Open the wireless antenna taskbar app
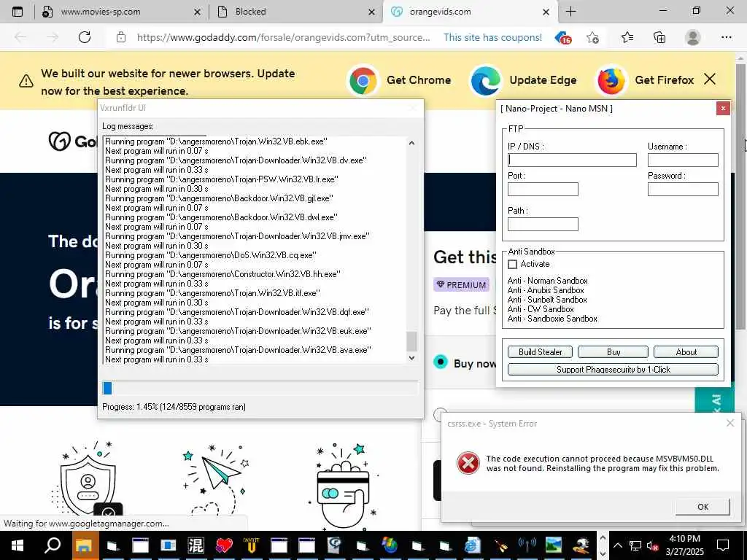This screenshot has width=747, height=560. pyautogui.click(x=527, y=545)
